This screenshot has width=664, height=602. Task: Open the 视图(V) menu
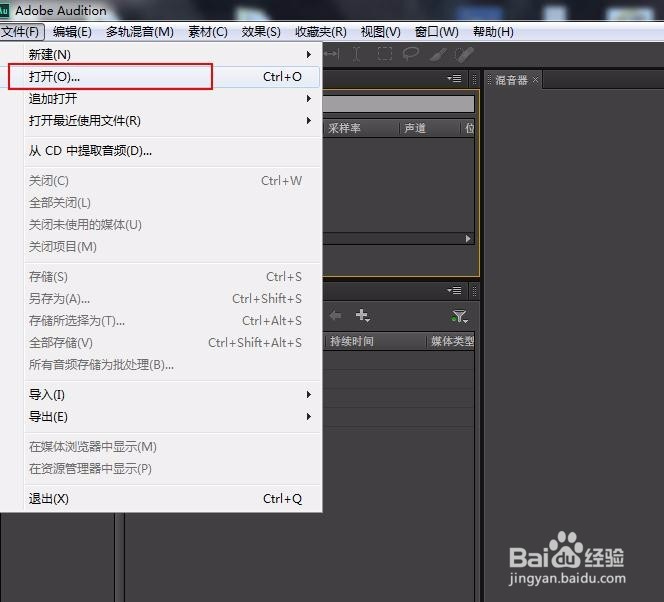click(380, 32)
